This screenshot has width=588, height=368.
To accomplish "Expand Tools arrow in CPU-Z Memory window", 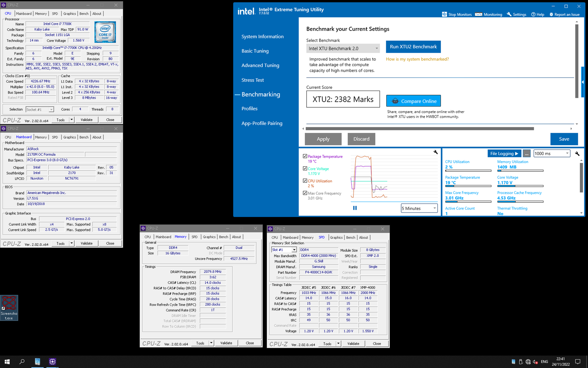I will tap(211, 343).
